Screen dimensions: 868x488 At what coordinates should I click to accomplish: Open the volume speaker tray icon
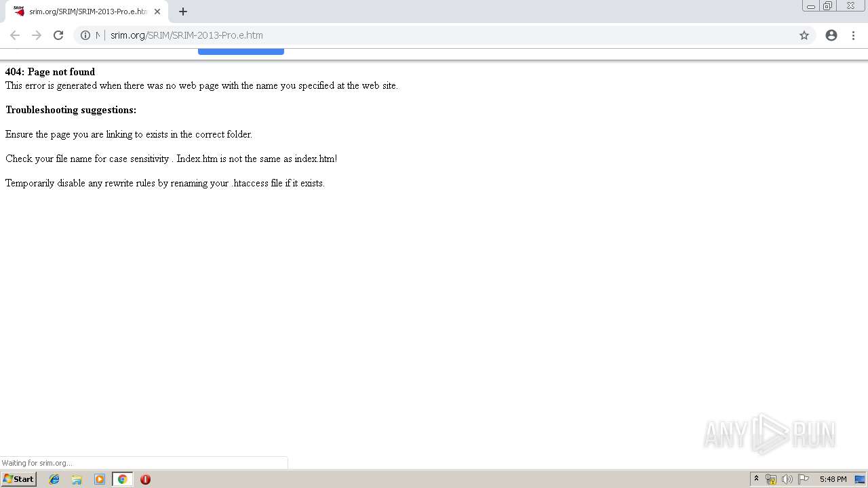(787, 479)
